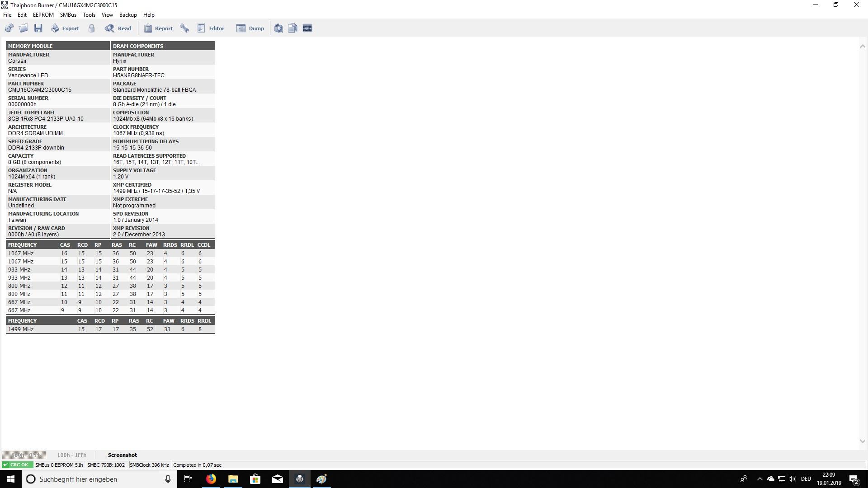Click SMBC 790B:1002 status entry
868x488 pixels.
pos(106,465)
